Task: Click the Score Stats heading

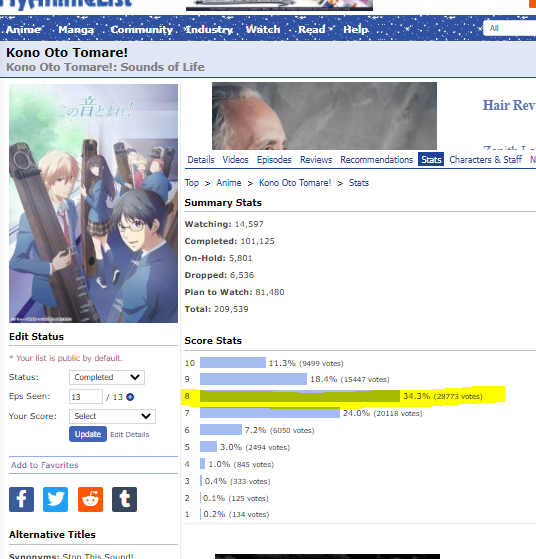Action: point(213,340)
